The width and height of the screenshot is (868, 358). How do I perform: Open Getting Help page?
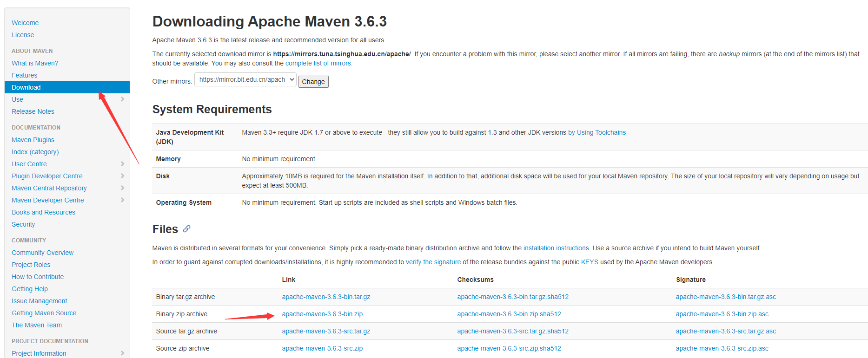coord(30,289)
